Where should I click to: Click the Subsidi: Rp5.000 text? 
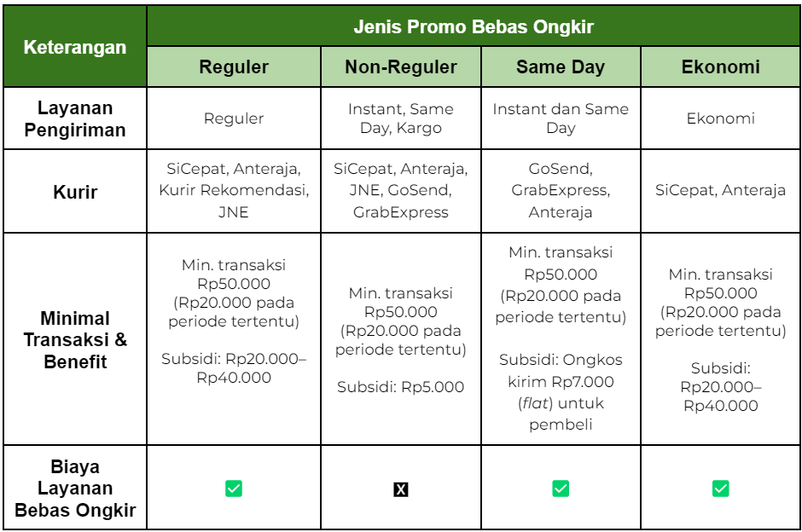[x=400, y=387]
